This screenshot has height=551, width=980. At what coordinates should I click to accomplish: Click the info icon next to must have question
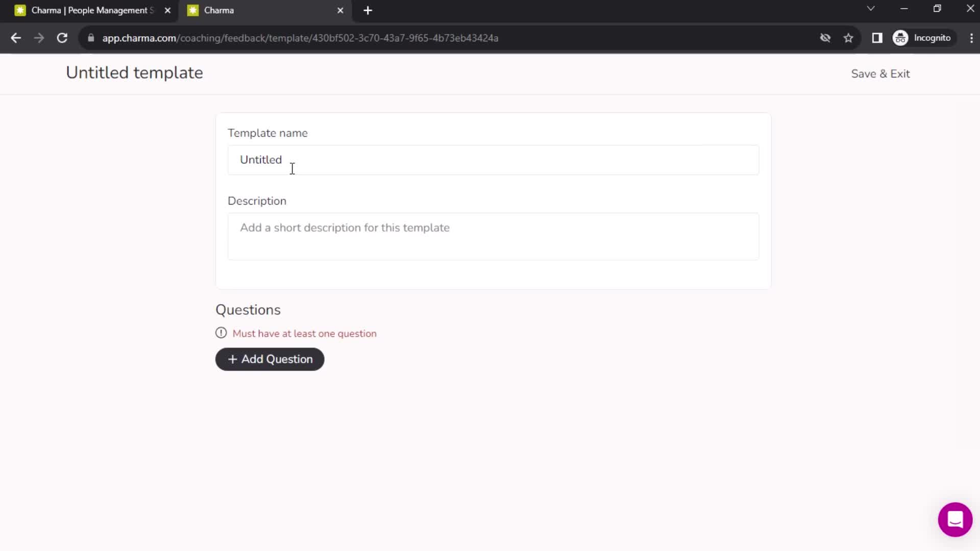[221, 333]
